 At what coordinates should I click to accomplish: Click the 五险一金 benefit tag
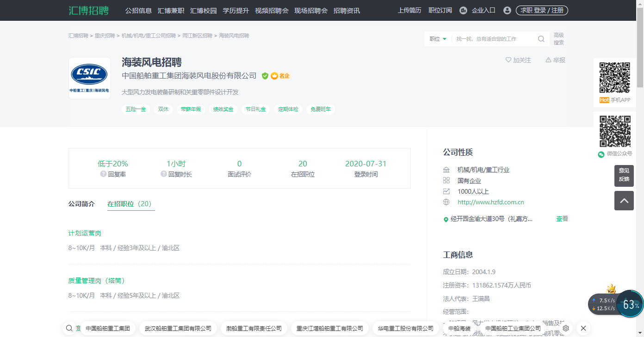point(136,110)
